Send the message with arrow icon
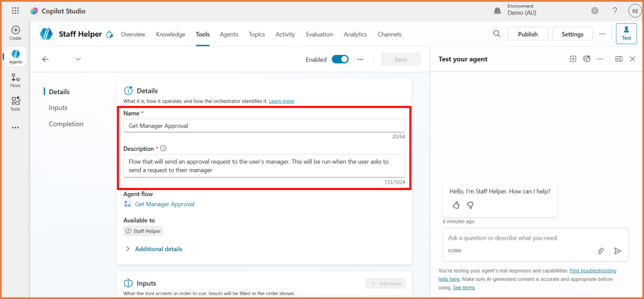Screen dimensions: 644x299 (618, 251)
